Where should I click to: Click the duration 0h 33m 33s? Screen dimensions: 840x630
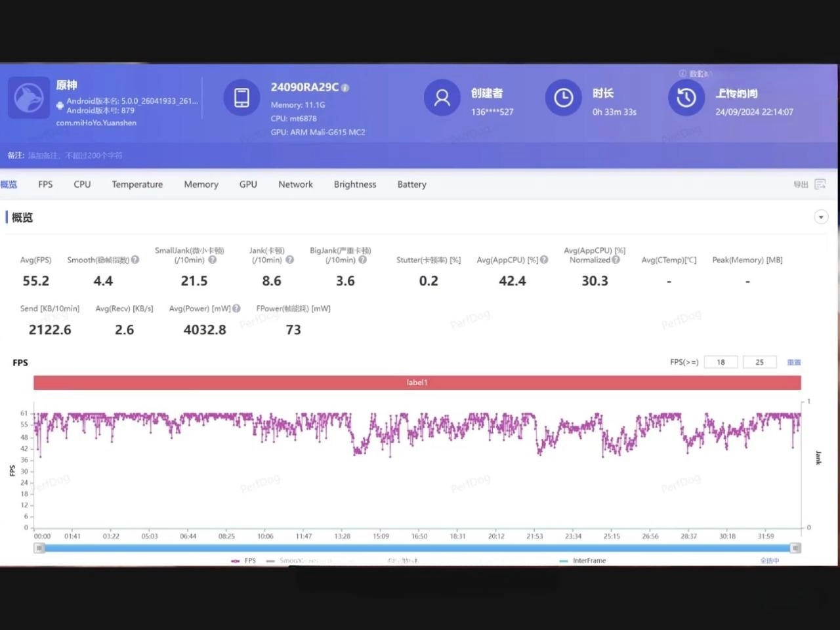point(614,112)
